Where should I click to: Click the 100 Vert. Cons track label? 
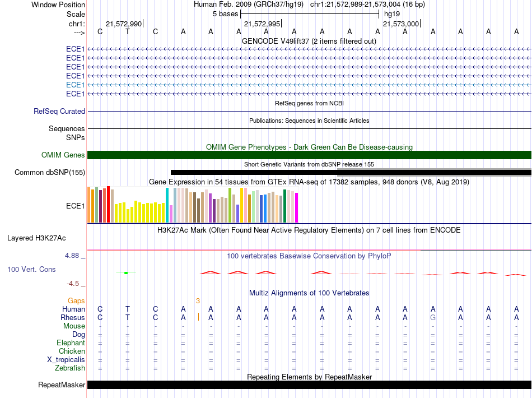[31, 269]
